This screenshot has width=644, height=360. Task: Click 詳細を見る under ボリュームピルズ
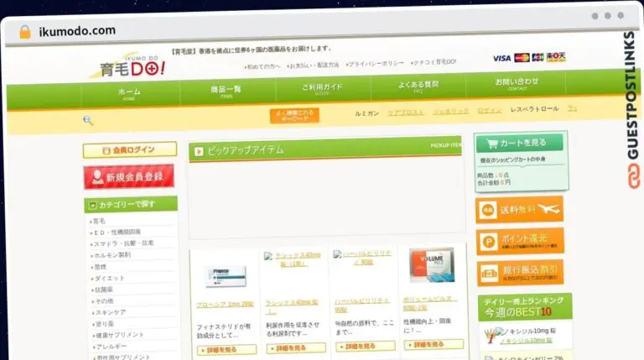434,344
